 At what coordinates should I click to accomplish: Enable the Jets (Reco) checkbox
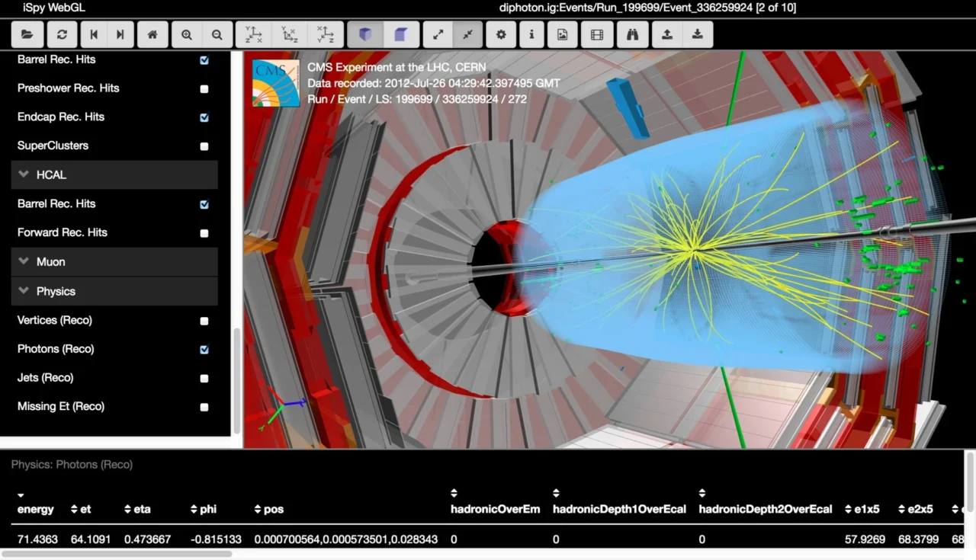204,378
